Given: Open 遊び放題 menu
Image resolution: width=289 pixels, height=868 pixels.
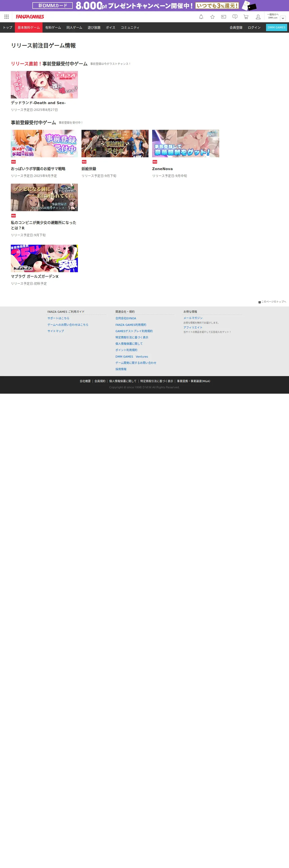Looking at the screenshot, I should tap(94, 28).
